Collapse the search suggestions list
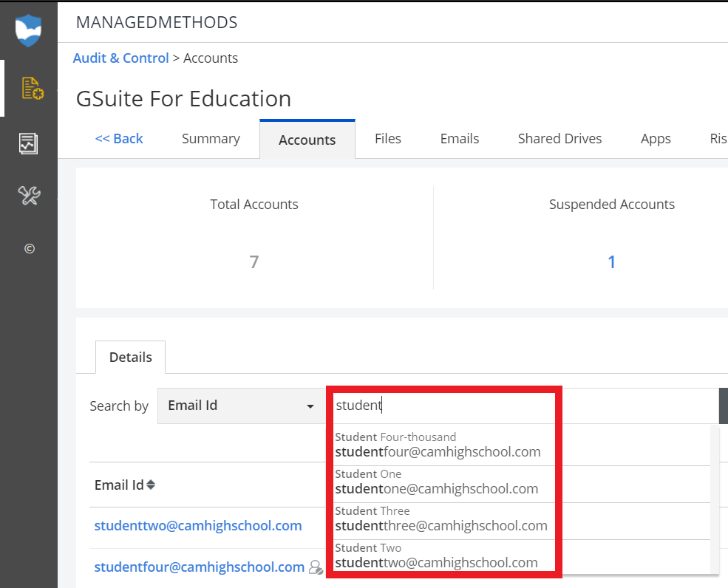The width and height of the screenshot is (728, 588). tap(443, 405)
